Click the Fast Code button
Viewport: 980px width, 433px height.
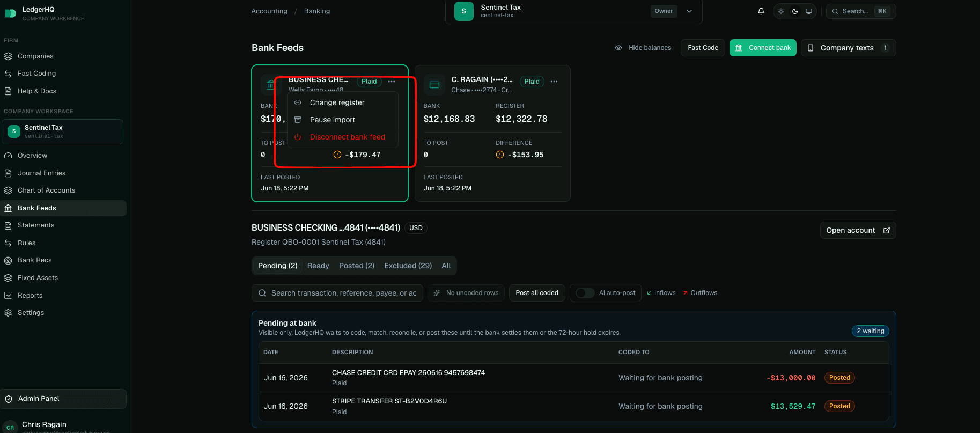pos(703,48)
